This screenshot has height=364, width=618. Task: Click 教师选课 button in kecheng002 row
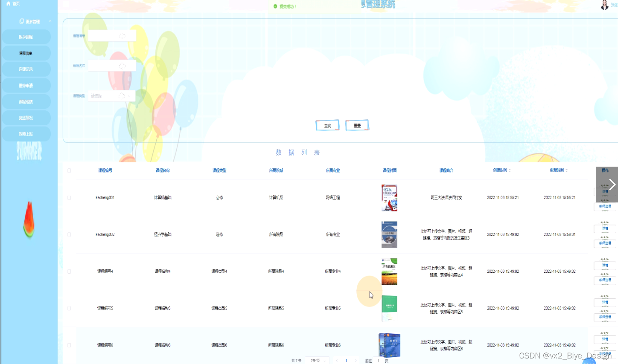pos(605,243)
